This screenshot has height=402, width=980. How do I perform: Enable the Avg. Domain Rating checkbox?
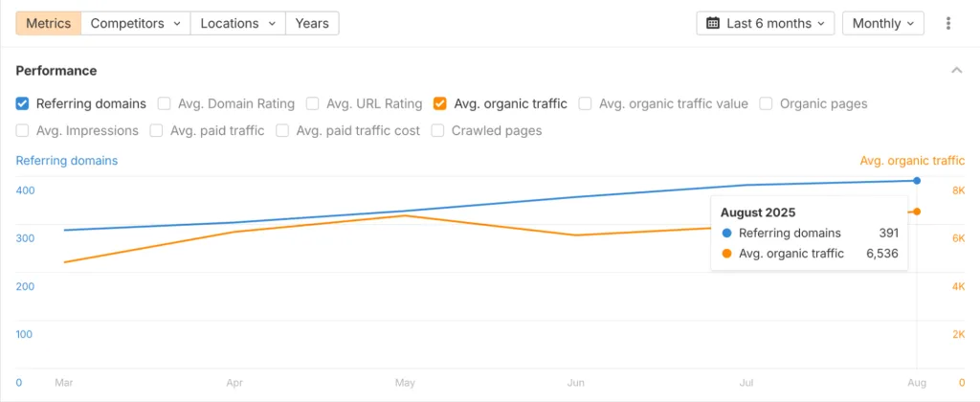[165, 103]
